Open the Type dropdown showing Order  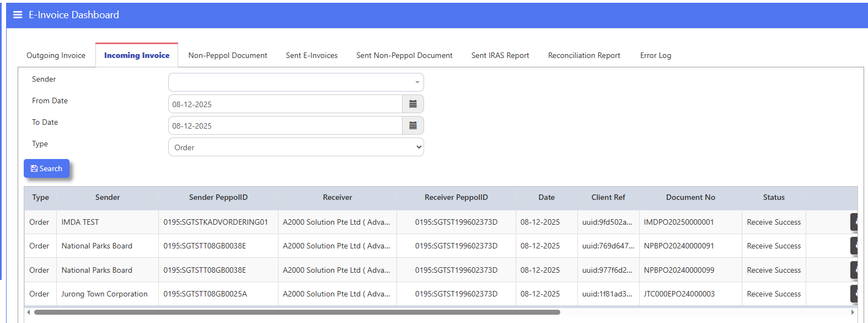296,147
